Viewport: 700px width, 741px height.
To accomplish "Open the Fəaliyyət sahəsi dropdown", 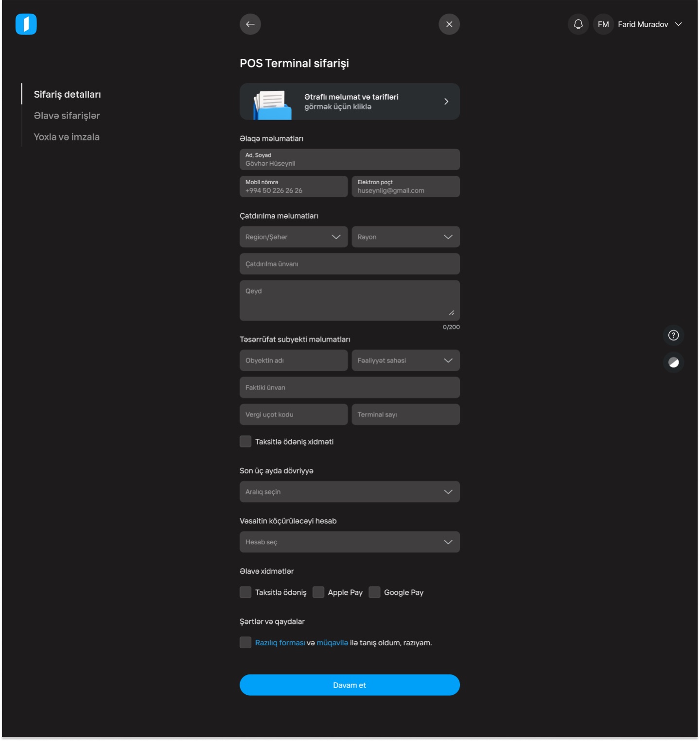I will pyautogui.click(x=405, y=361).
